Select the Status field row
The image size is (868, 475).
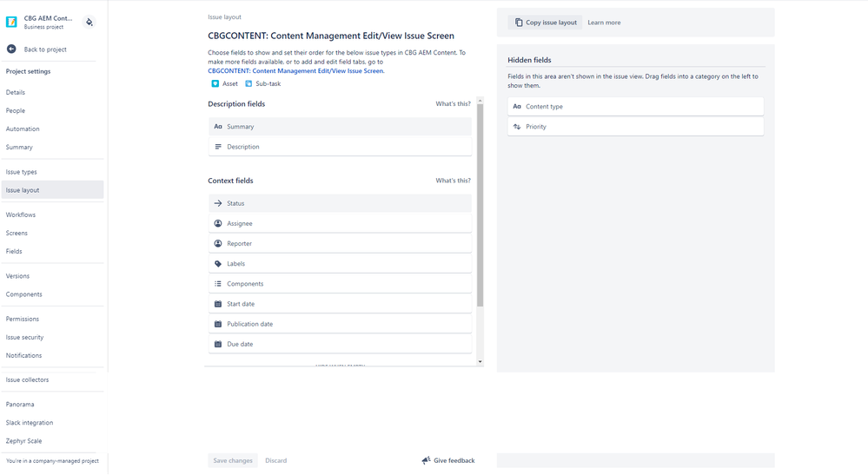point(340,203)
